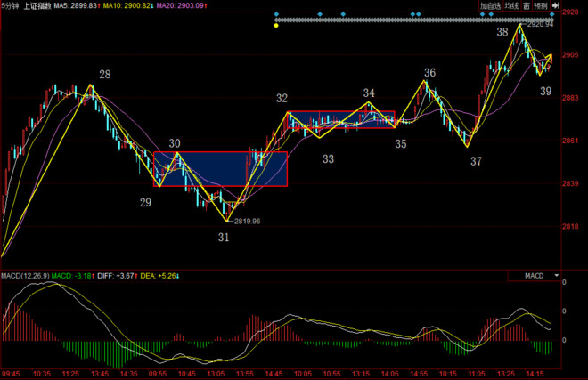Click the MA10: 2900.82 value
Image resolution: width=588 pixels, height=380 pixels.
point(128,5)
